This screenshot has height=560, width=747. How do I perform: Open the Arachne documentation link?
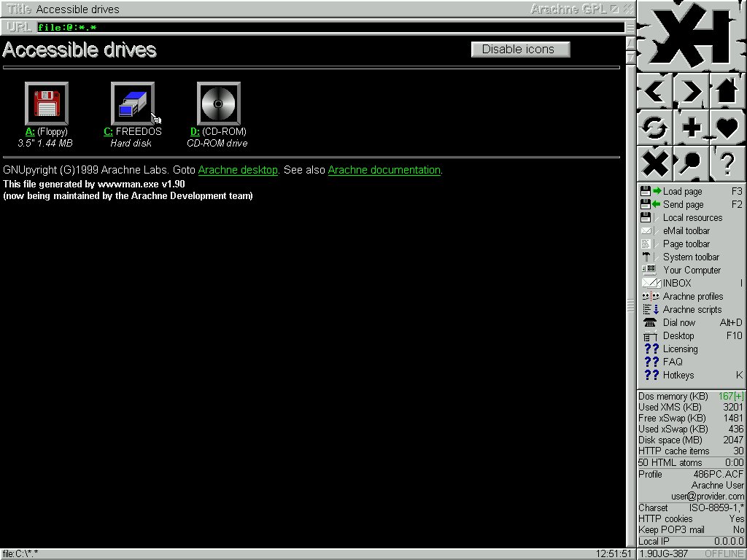(384, 170)
